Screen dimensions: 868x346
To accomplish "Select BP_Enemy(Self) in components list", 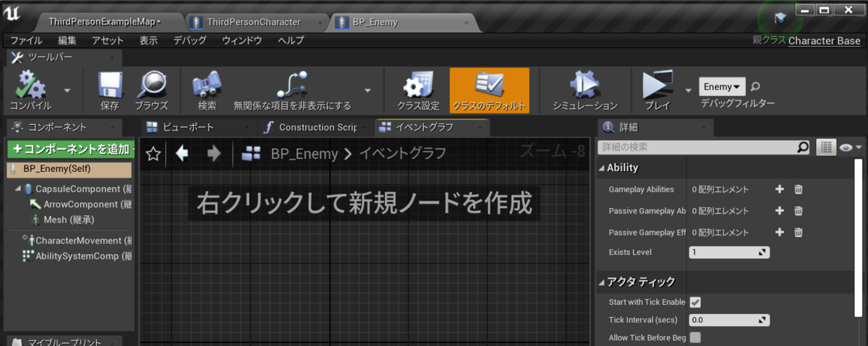I will pyautogui.click(x=69, y=169).
